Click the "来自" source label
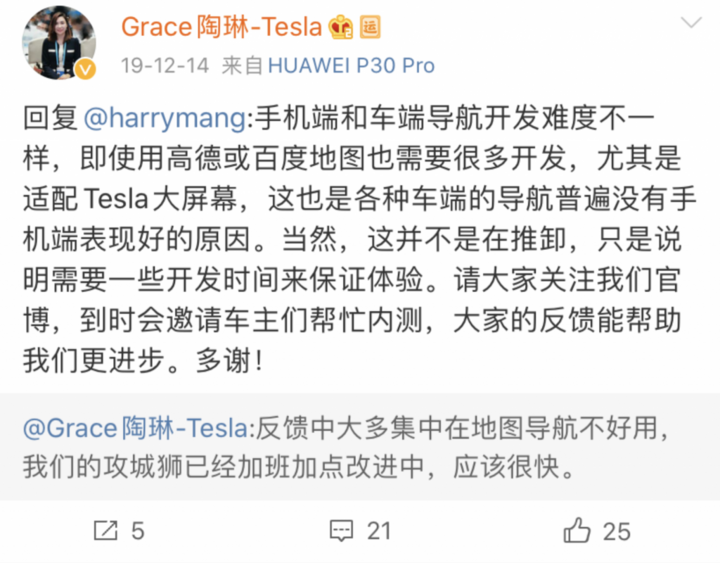The height and width of the screenshot is (563, 720). click(242, 66)
